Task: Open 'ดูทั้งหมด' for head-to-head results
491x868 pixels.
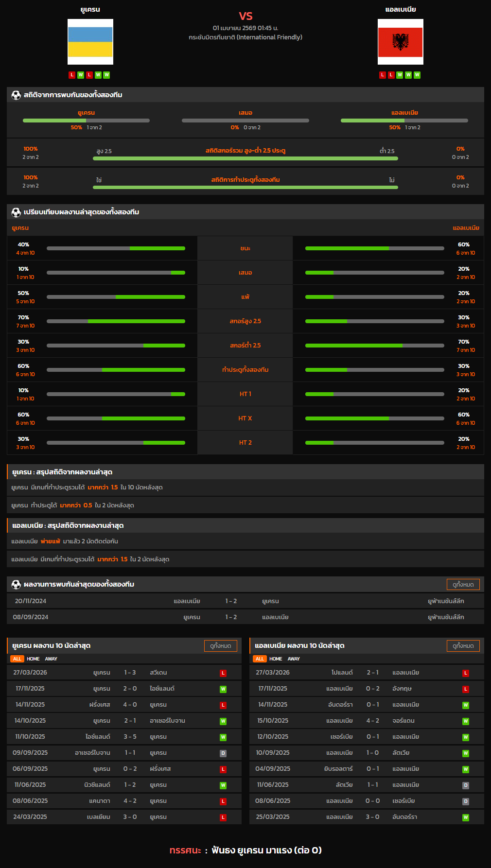Action: click(463, 584)
